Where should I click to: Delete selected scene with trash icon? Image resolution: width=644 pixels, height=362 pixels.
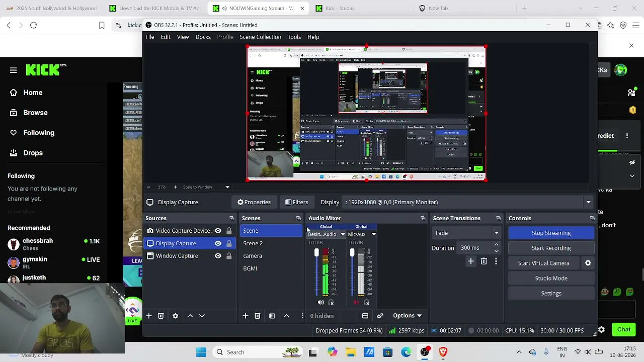[x=258, y=316]
